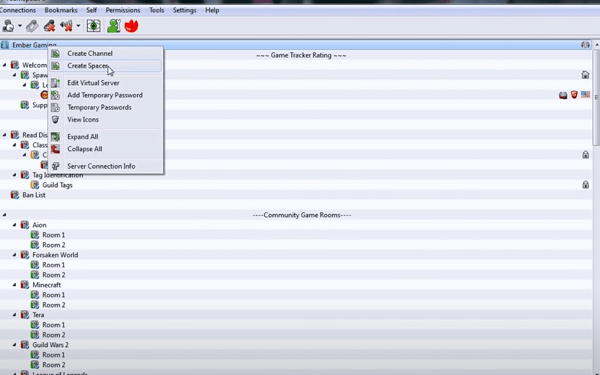Toggle the Mute Microphone toolbar icon
Viewport: 600px width, 375px height.
click(49, 26)
